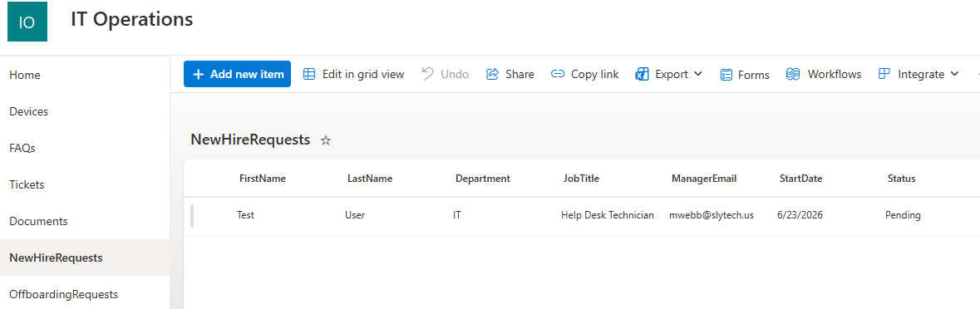Open the JobTitle column header menu
Image resolution: width=980 pixels, height=309 pixels.
point(581,179)
